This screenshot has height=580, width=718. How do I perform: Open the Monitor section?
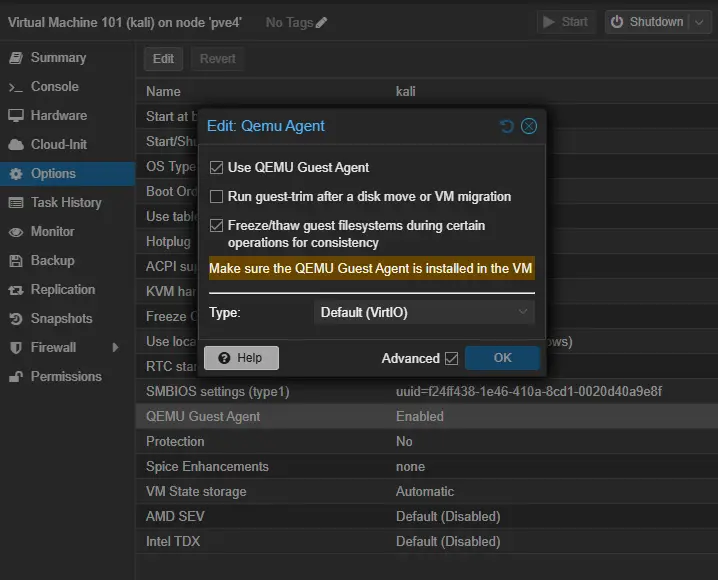pyautogui.click(x=68, y=232)
